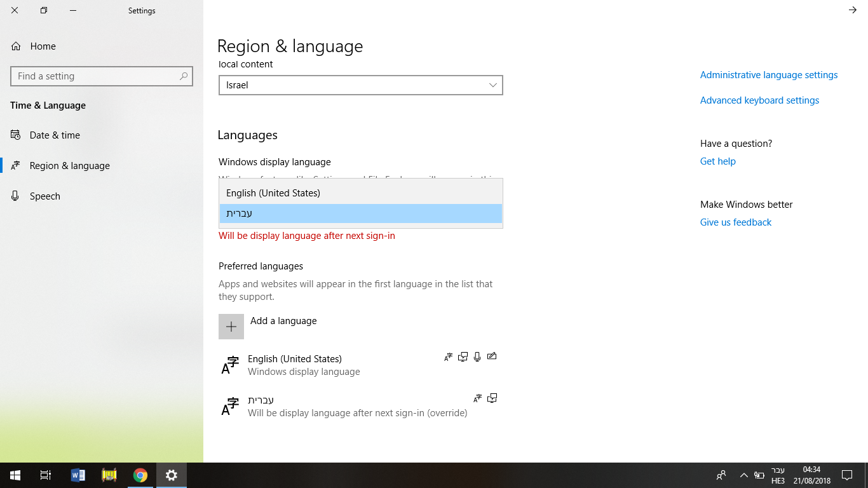868x488 pixels.
Task: Click text-to-speech icon on English row
Action: [x=463, y=357]
